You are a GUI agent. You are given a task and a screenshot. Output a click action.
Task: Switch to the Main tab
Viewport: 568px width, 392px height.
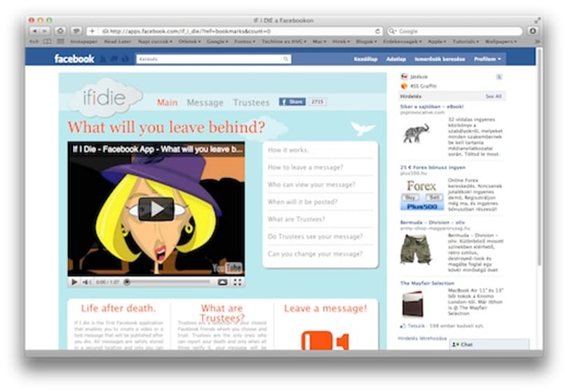(167, 102)
